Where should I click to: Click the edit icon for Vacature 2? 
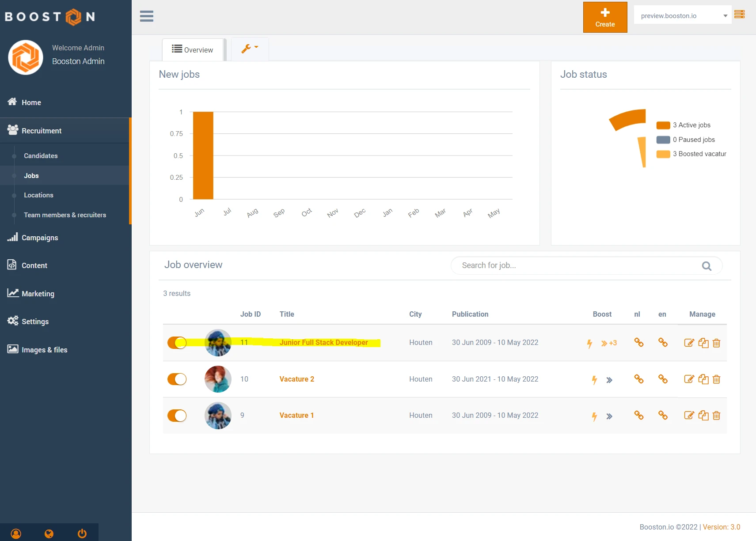click(x=689, y=379)
